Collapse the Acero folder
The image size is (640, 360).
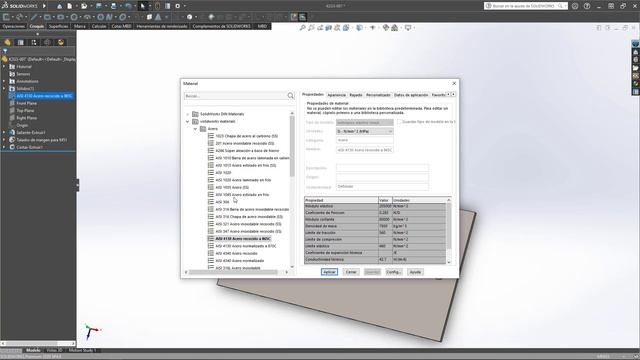tap(195, 129)
